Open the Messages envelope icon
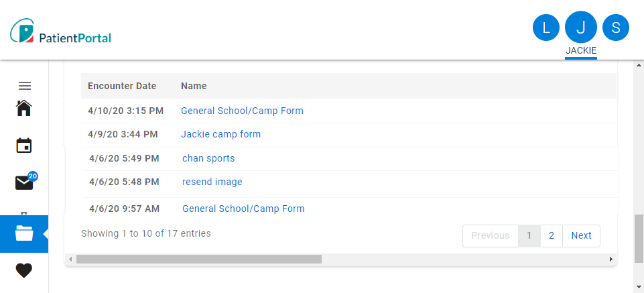The width and height of the screenshot is (644, 293). pos(24,182)
